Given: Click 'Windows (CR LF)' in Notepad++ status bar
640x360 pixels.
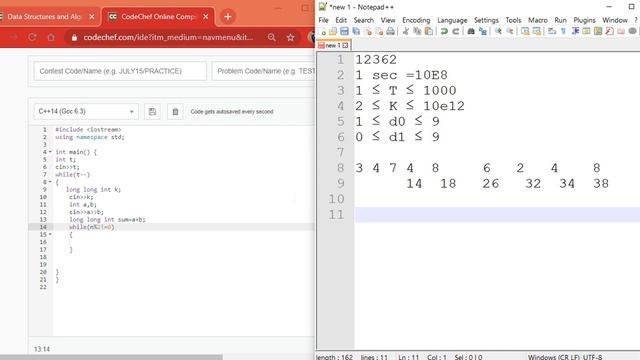Looking at the screenshot, I should (x=553, y=357).
